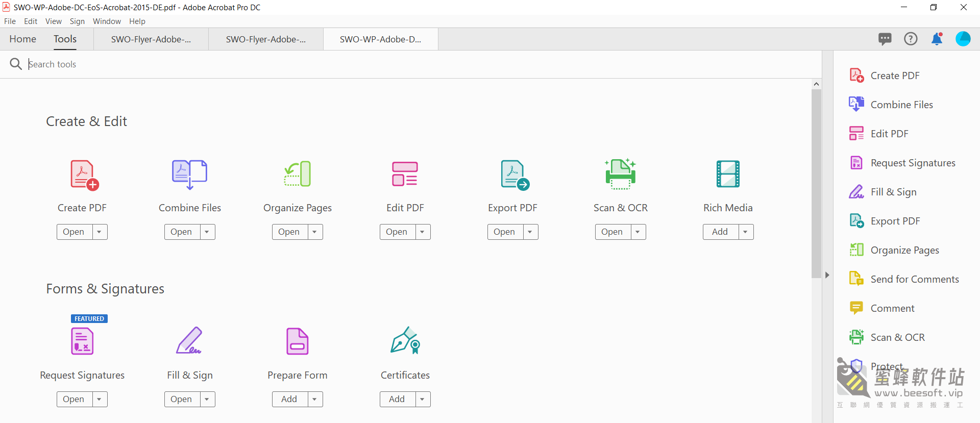Select Organize Pages in the right sidebar

click(x=894, y=250)
